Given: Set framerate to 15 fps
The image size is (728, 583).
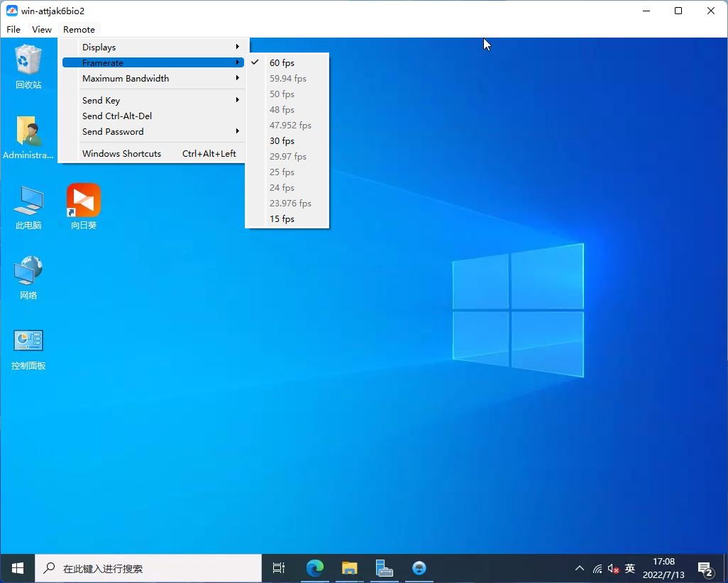Looking at the screenshot, I should tap(282, 219).
